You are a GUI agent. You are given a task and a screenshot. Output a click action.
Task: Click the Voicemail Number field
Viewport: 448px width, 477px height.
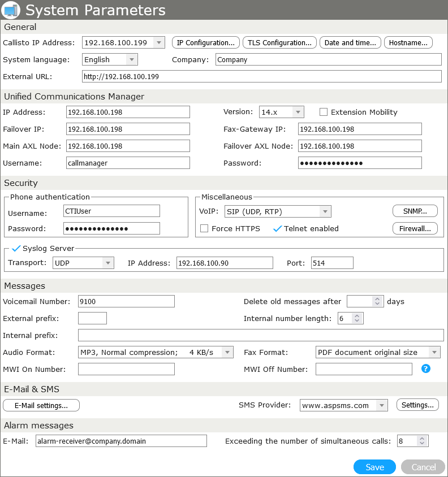126,301
